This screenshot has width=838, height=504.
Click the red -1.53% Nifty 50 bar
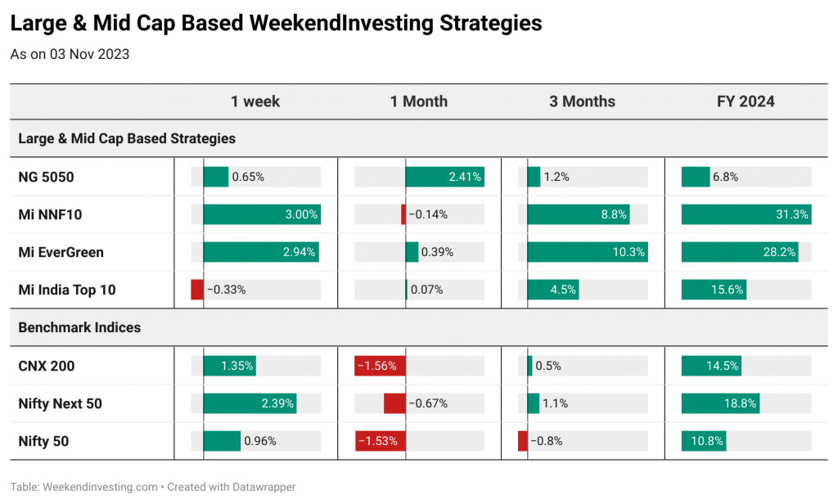pos(381,441)
